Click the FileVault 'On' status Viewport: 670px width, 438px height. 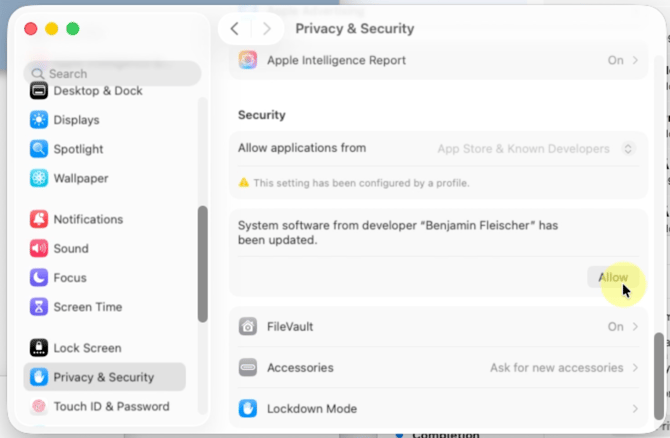615,326
